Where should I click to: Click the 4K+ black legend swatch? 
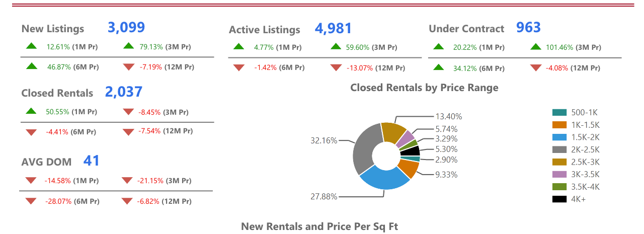[x=559, y=199]
